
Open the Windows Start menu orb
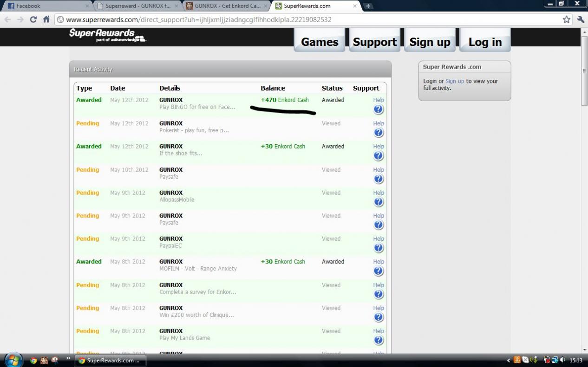tap(13, 360)
